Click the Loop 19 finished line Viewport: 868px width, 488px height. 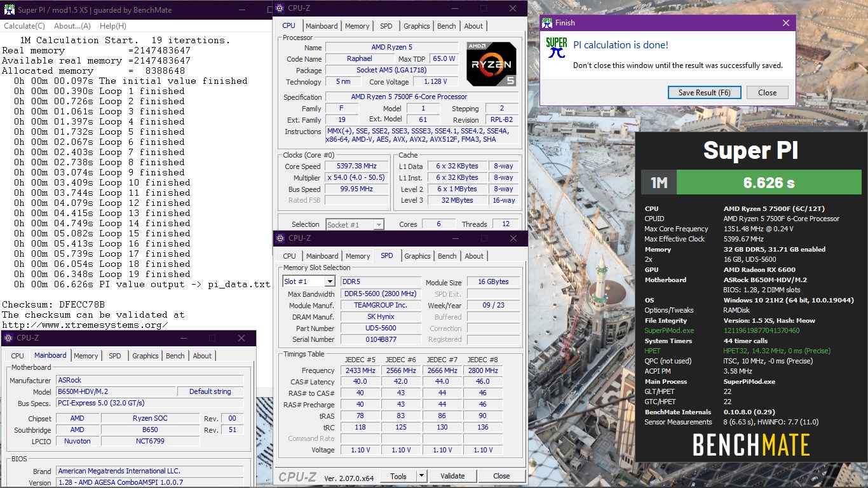point(102,274)
